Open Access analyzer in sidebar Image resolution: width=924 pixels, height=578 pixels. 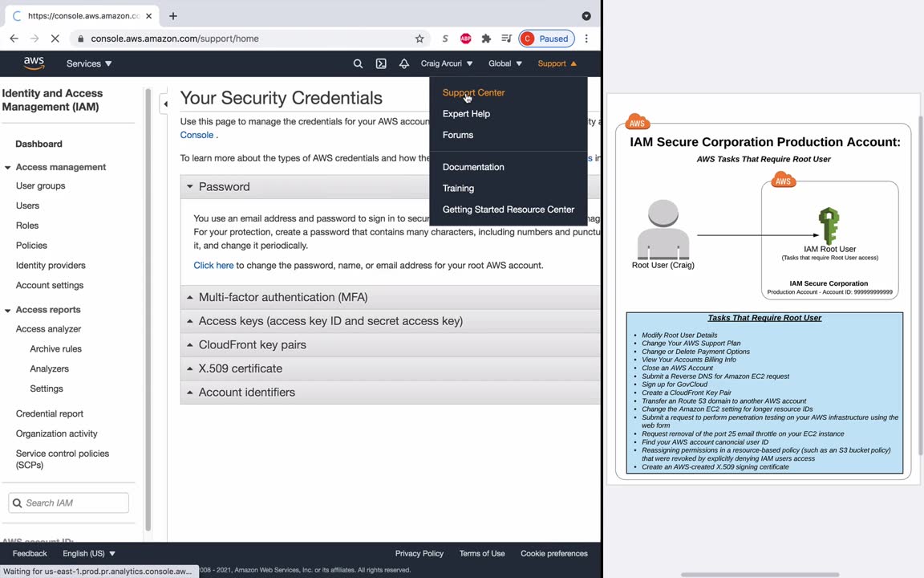48,329
